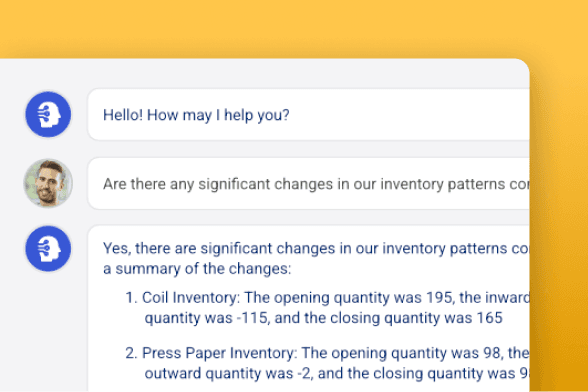Click the list number "2." marker

[132, 353]
